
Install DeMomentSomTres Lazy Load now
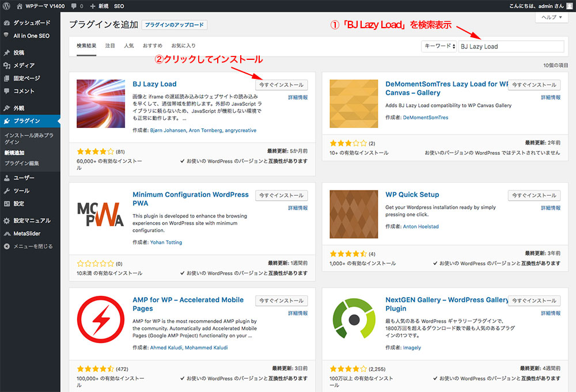534,85
